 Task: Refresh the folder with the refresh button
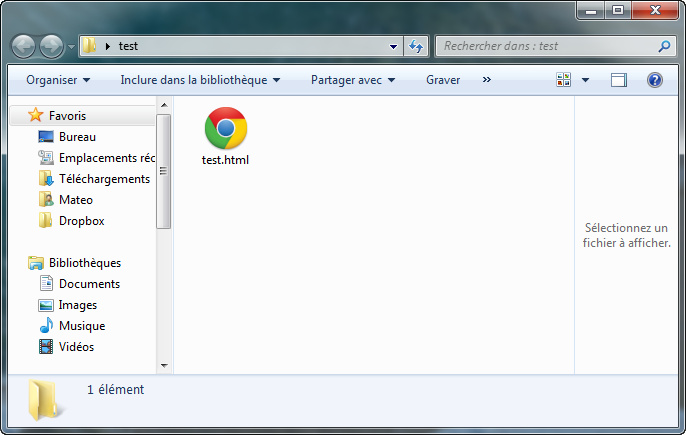point(416,46)
